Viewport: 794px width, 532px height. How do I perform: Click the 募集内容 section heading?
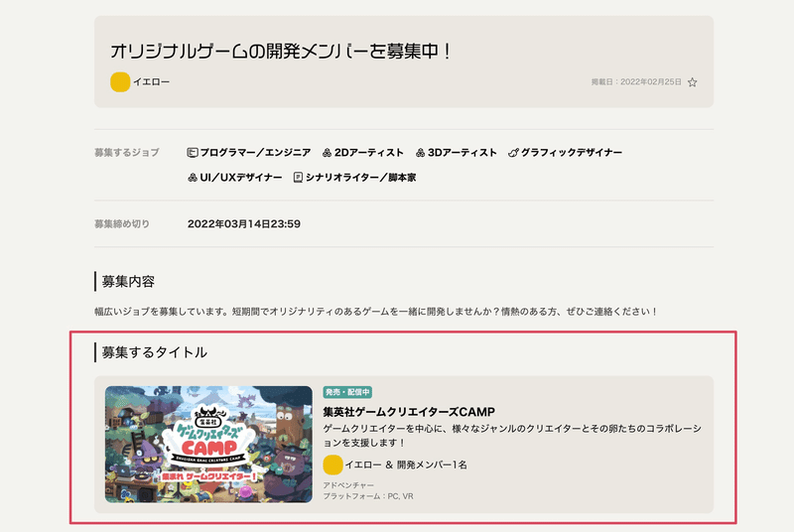click(128, 282)
